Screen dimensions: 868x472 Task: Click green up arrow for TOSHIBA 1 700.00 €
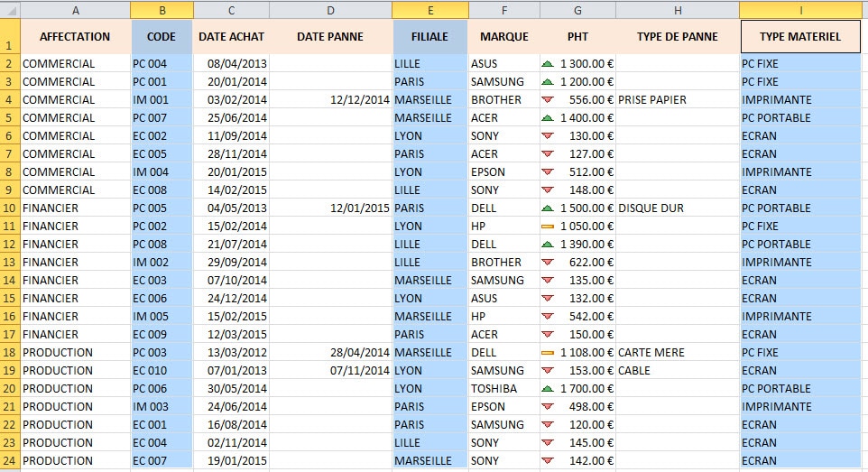click(x=548, y=388)
